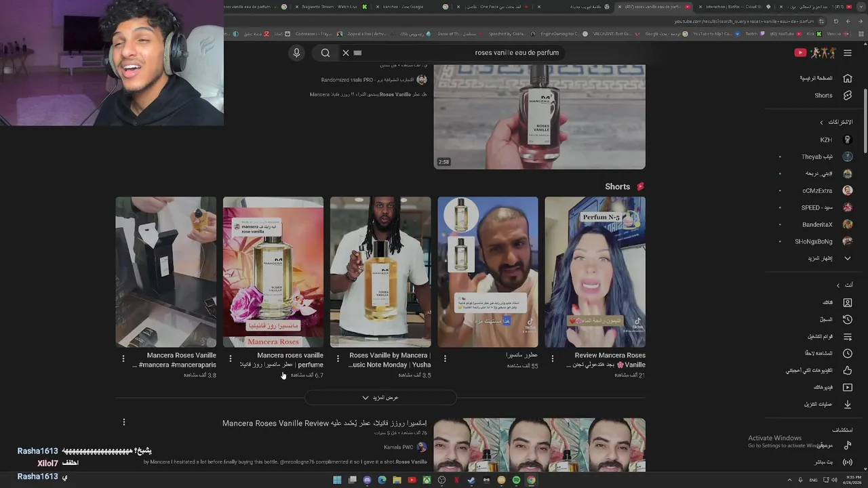Open SPEED channel subscription
This screenshot has height=488, width=868.
(x=826, y=207)
